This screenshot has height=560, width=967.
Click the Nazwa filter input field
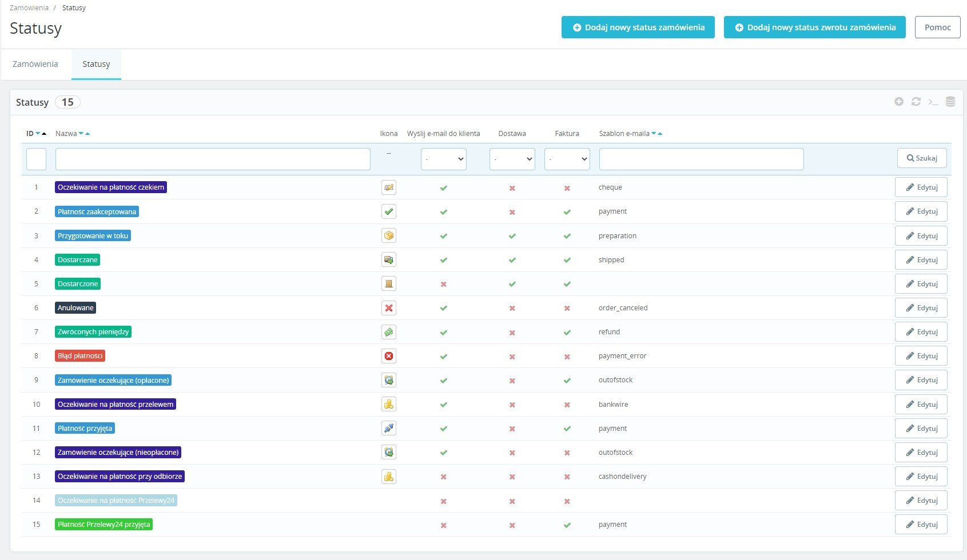point(213,159)
